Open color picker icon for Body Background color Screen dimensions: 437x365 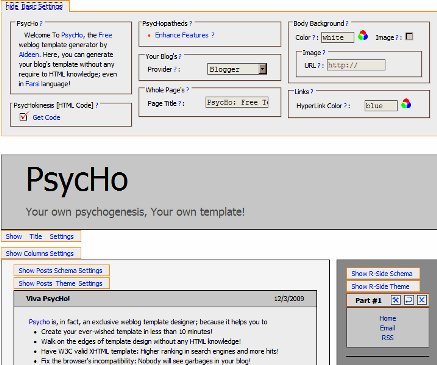pyautogui.click(x=363, y=35)
